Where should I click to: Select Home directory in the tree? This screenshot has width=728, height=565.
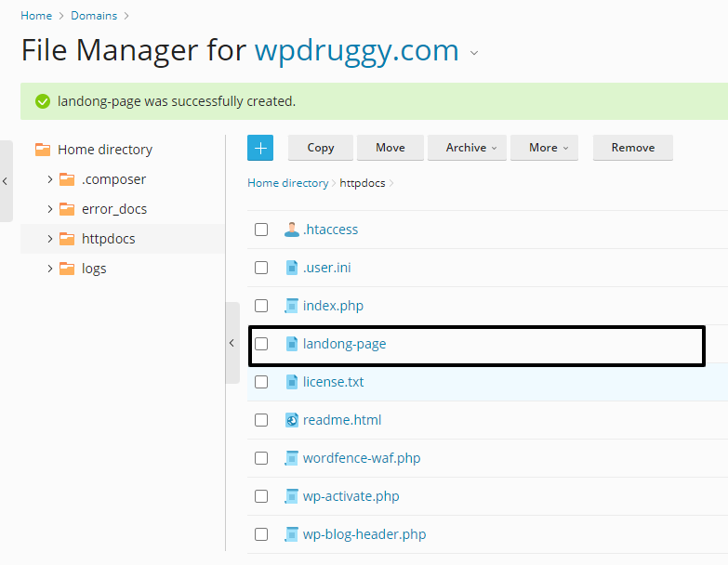coord(105,150)
